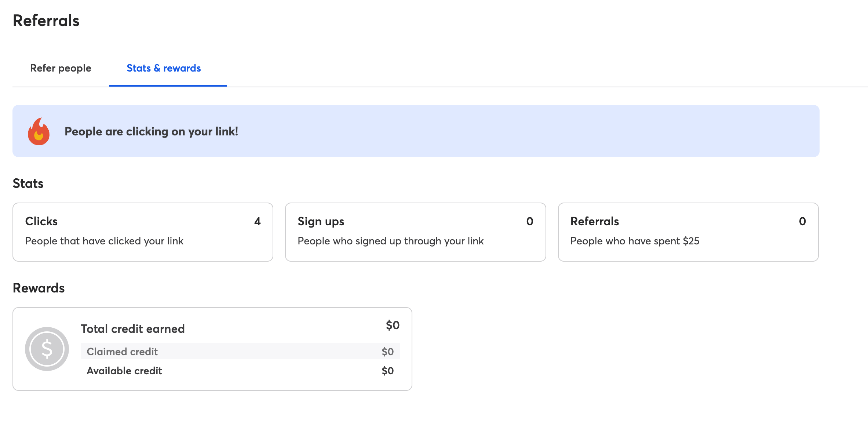Screen dimensions: 868x422
Task: Open the Clicks stat card
Action: pyautogui.click(x=143, y=232)
